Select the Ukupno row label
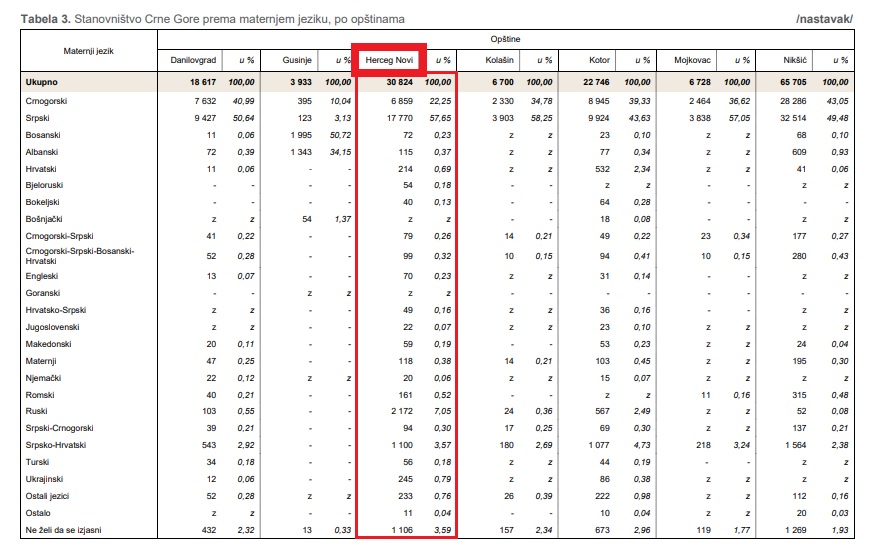 44,82
